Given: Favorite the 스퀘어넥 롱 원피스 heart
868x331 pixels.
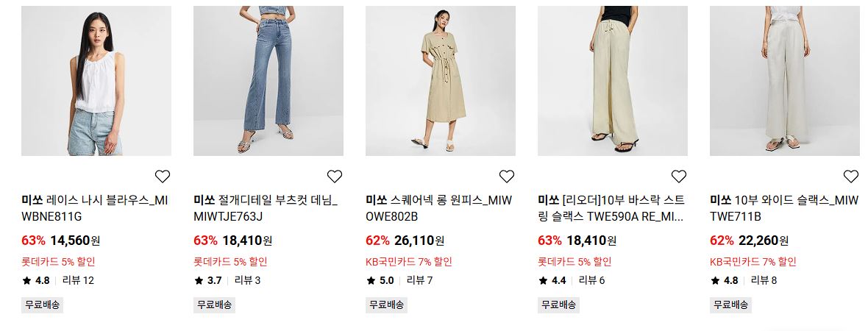Looking at the screenshot, I should (x=507, y=177).
